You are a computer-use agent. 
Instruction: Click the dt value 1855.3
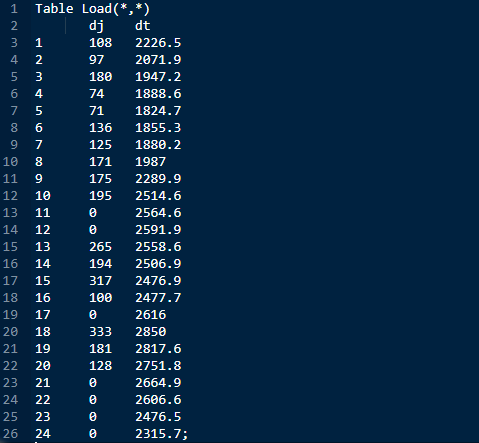pyautogui.click(x=158, y=128)
